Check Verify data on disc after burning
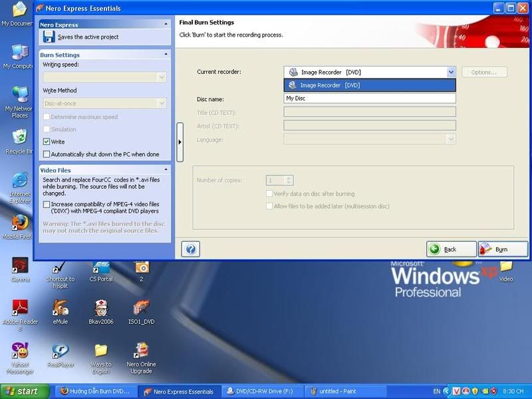532x399 pixels. (269, 194)
